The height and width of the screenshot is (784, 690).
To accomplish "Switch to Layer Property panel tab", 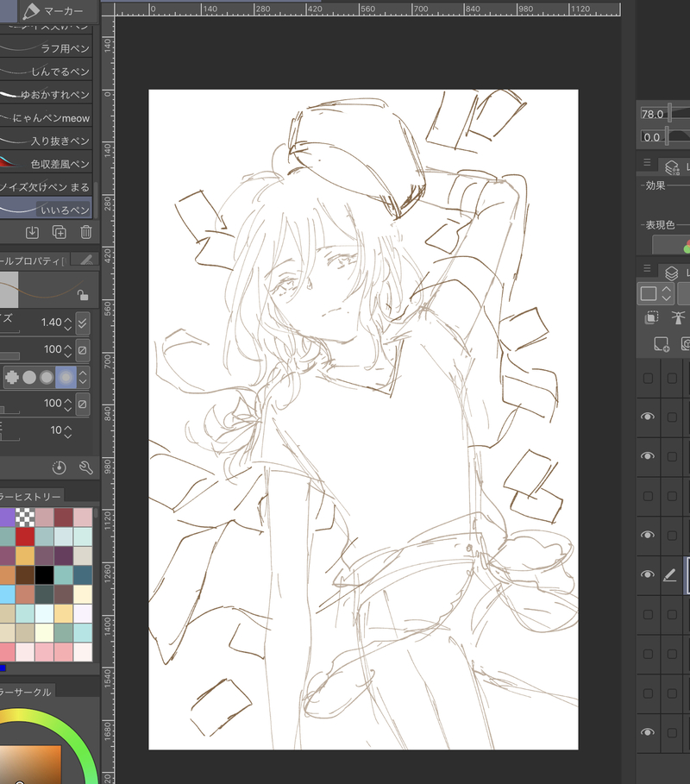I will pyautogui.click(x=673, y=166).
